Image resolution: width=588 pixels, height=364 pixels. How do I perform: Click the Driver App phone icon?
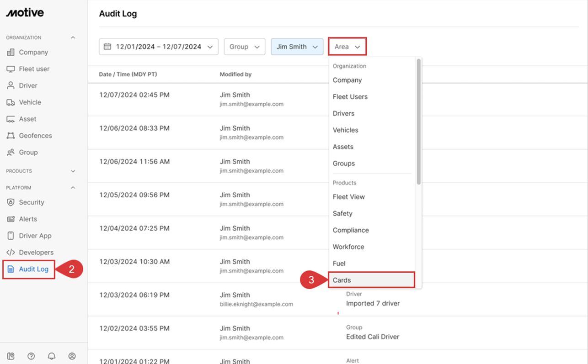point(11,236)
